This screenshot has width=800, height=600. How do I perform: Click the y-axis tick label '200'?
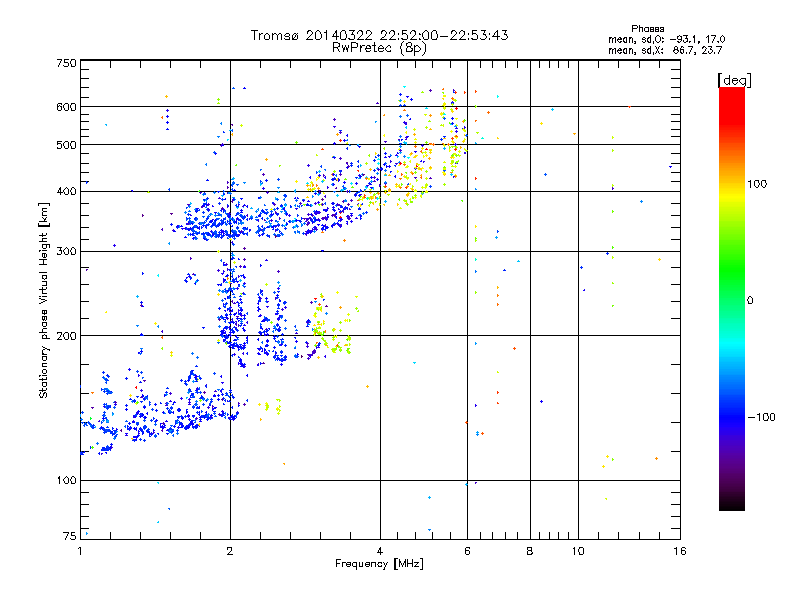tap(67, 336)
